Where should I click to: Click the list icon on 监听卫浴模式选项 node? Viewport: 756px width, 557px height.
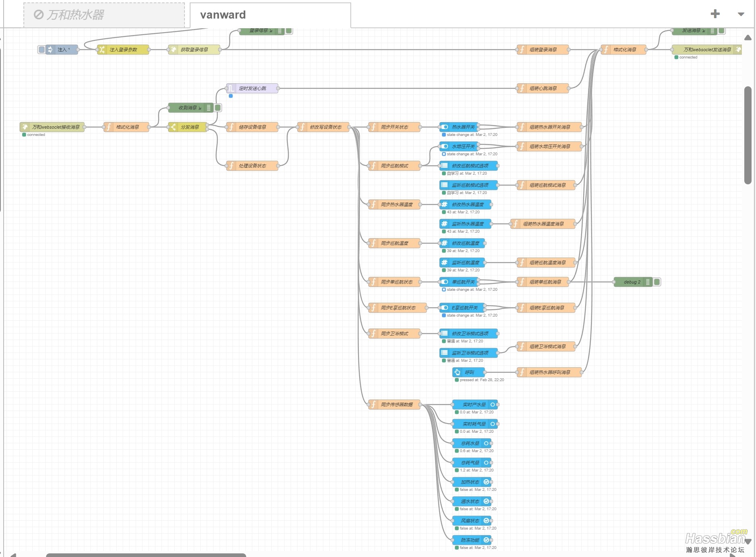click(444, 353)
